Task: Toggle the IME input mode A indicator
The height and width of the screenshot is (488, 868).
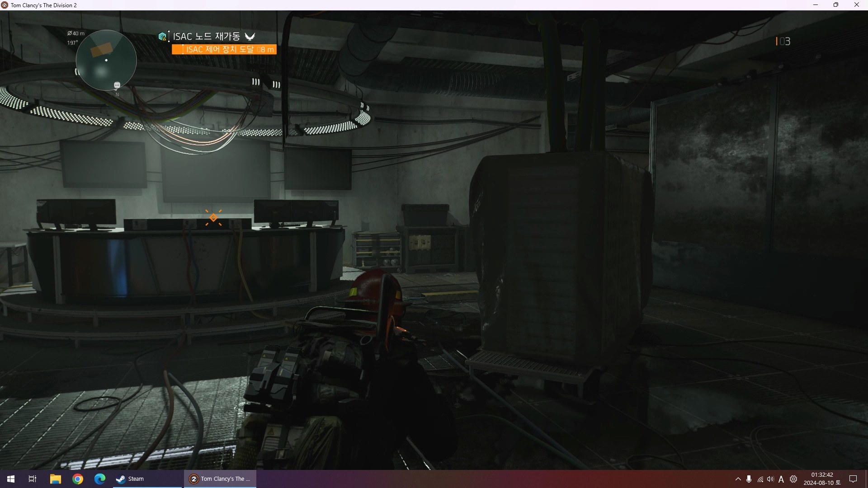Action: point(781,479)
